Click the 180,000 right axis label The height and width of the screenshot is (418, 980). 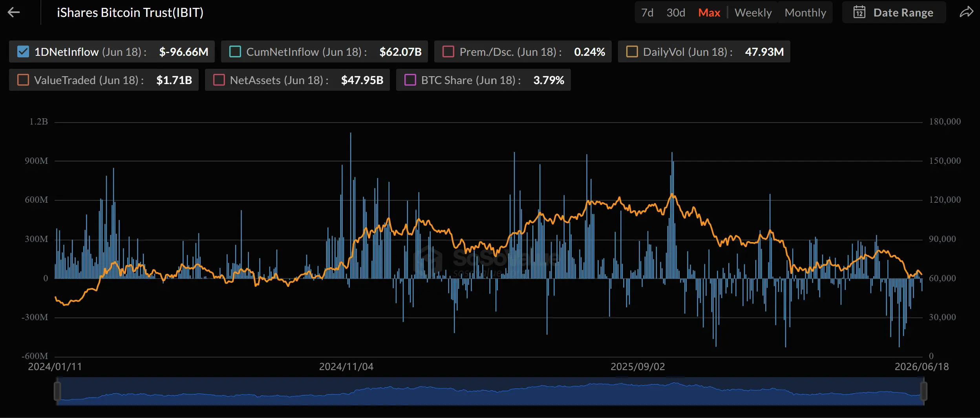(x=945, y=121)
